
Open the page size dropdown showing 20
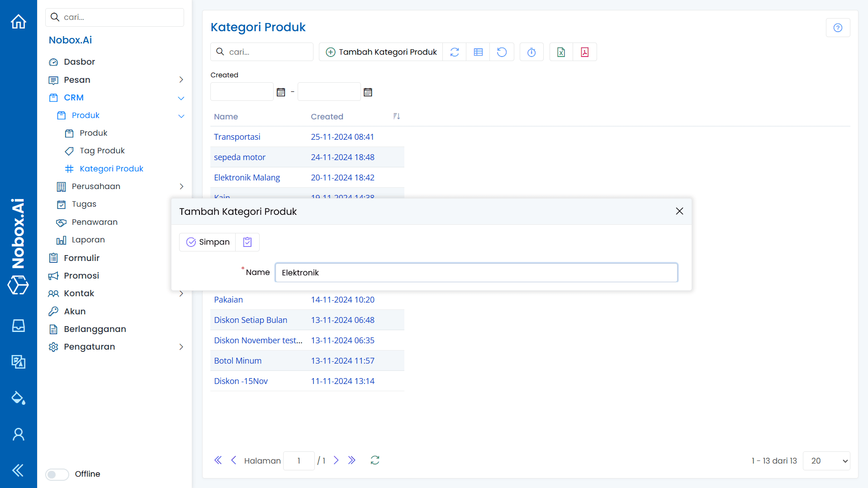point(826,460)
